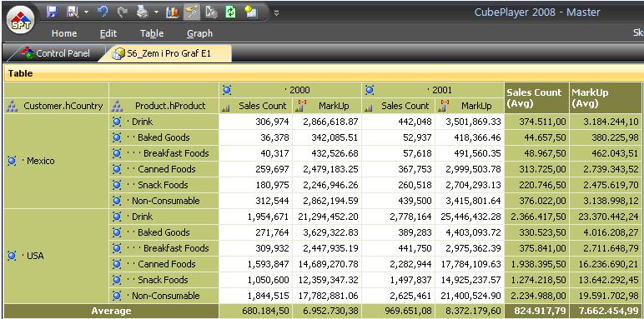Click the green refresh data icon
The height and width of the screenshot is (319, 644).
tap(231, 12)
